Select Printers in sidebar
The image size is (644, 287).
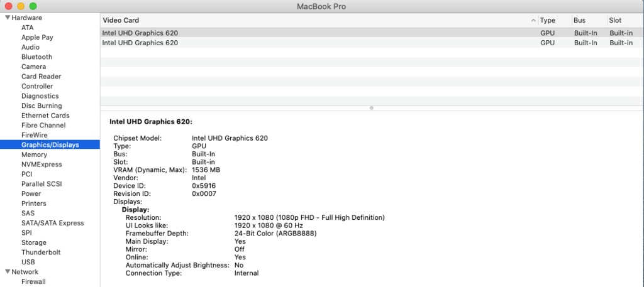coord(34,203)
